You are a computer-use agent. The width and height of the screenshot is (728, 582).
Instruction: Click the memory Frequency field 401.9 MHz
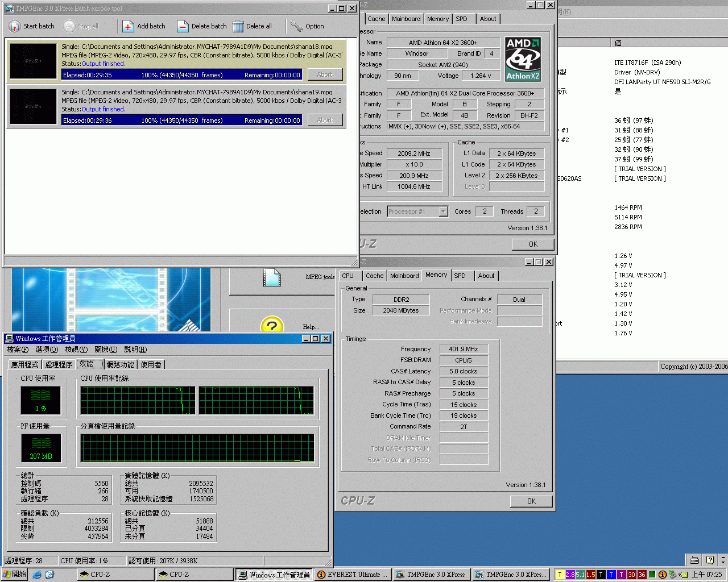click(464, 349)
